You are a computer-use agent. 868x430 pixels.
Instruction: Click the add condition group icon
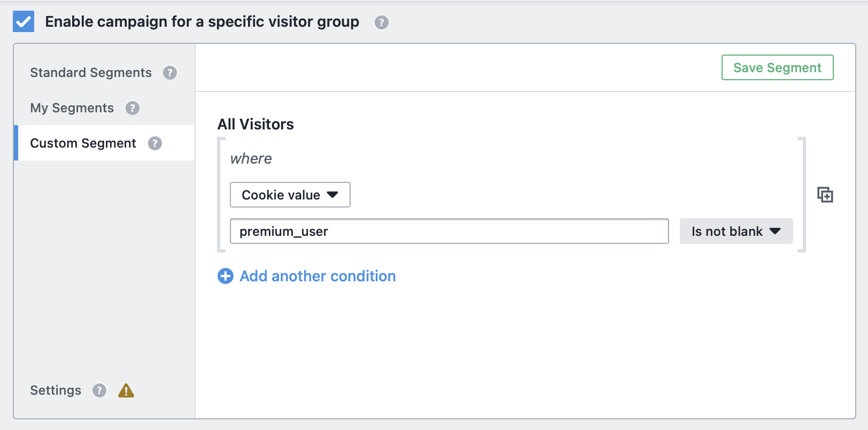coord(825,195)
